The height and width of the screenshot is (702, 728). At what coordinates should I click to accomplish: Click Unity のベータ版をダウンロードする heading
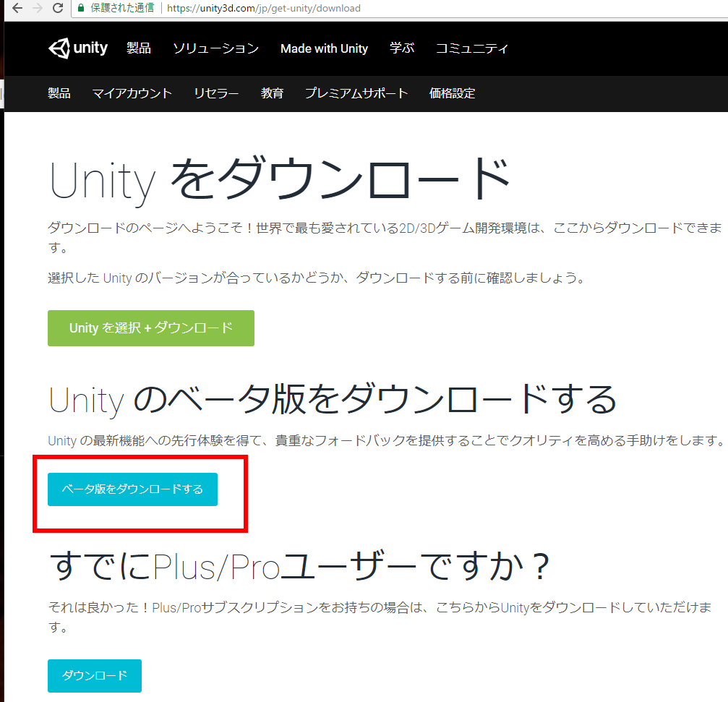pos(333,400)
